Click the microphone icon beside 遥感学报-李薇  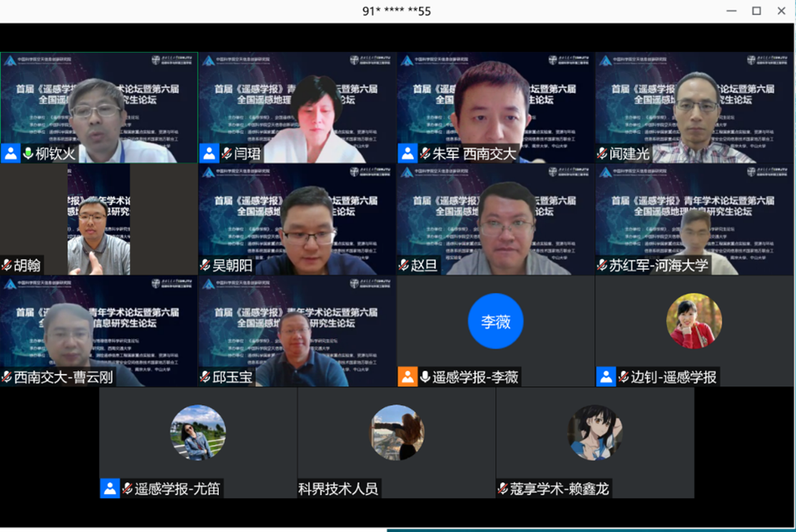425,377
